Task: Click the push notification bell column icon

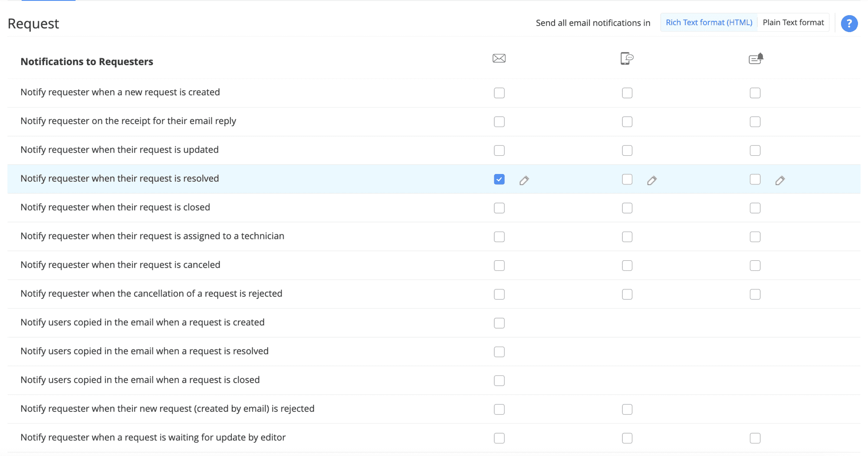Action: 756,58
